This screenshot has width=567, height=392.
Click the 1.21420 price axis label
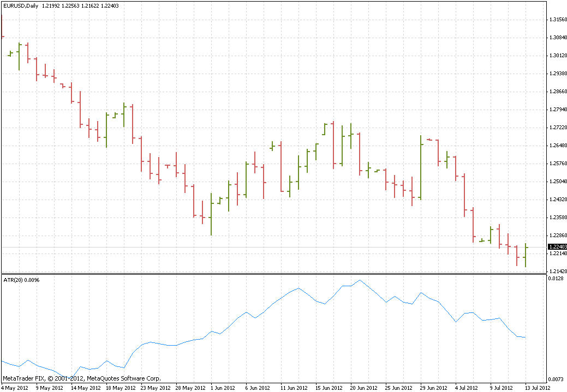point(558,272)
